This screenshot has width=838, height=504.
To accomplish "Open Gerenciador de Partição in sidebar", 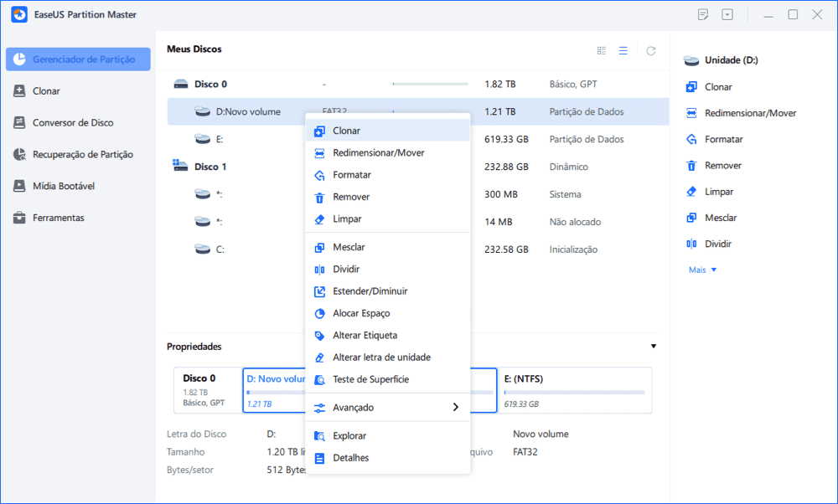I will (78, 59).
